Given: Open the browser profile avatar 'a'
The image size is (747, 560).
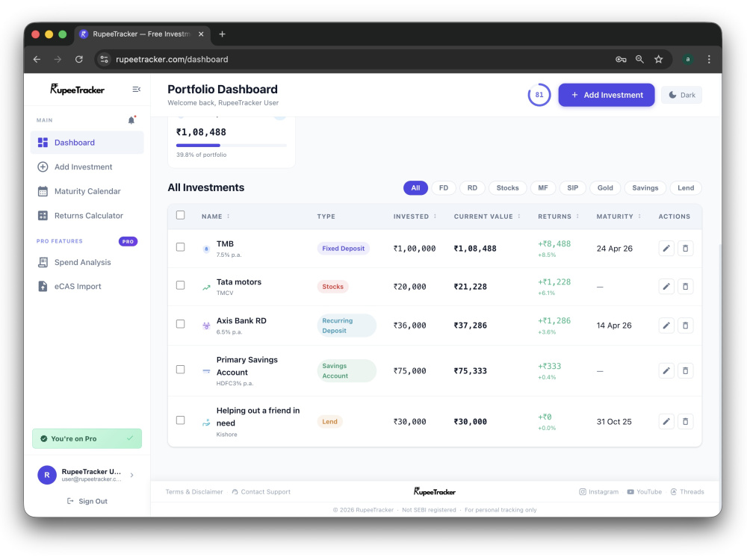Looking at the screenshot, I should (x=687, y=59).
